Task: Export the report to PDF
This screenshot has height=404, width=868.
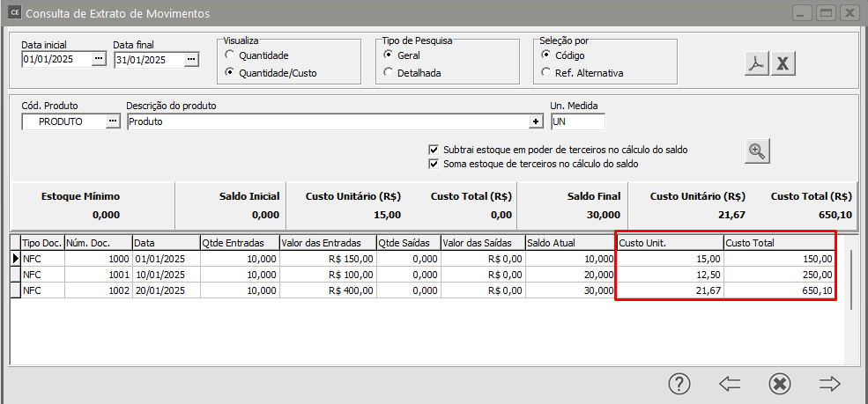Action: (756, 64)
